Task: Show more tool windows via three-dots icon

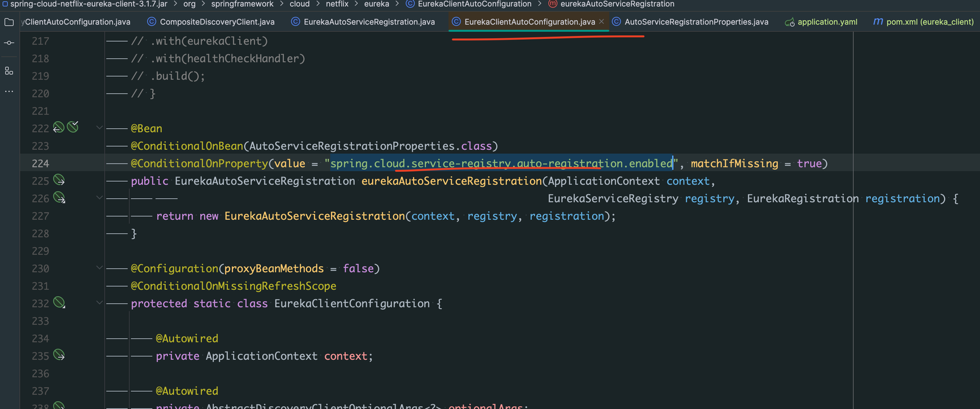Action: click(x=9, y=91)
